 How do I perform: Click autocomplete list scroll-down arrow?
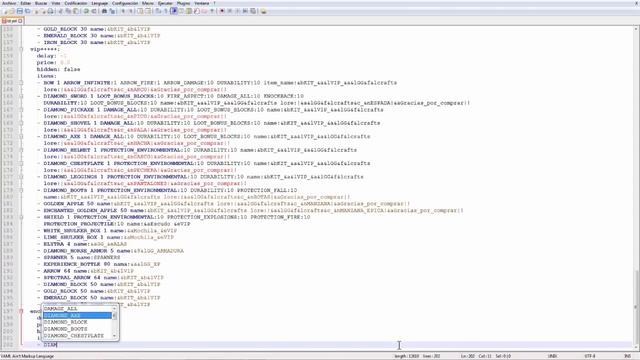pyautogui.click(x=114, y=336)
